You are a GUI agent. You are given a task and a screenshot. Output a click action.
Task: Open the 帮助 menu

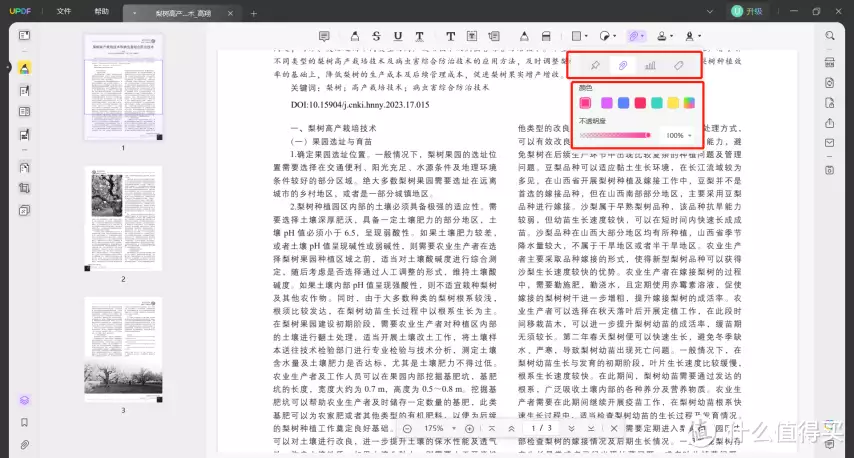pyautogui.click(x=102, y=11)
